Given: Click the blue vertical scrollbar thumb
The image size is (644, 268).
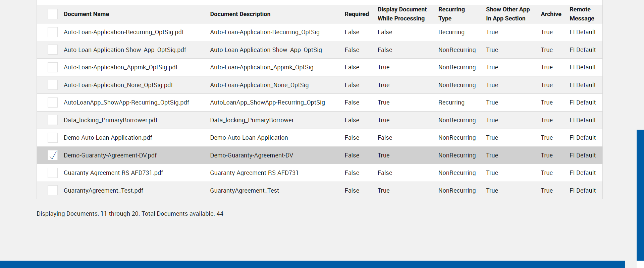Looking at the screenshot, I should click(x=640, y=194).
